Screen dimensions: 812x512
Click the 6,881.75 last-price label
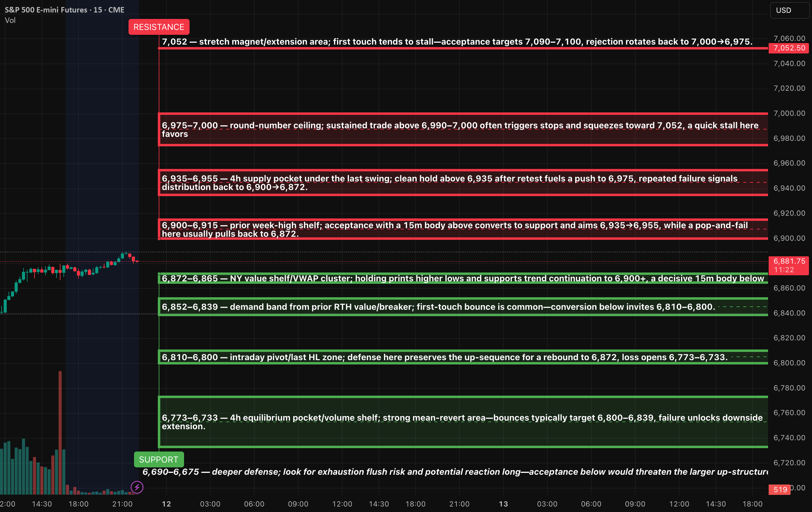pos(789,261)
